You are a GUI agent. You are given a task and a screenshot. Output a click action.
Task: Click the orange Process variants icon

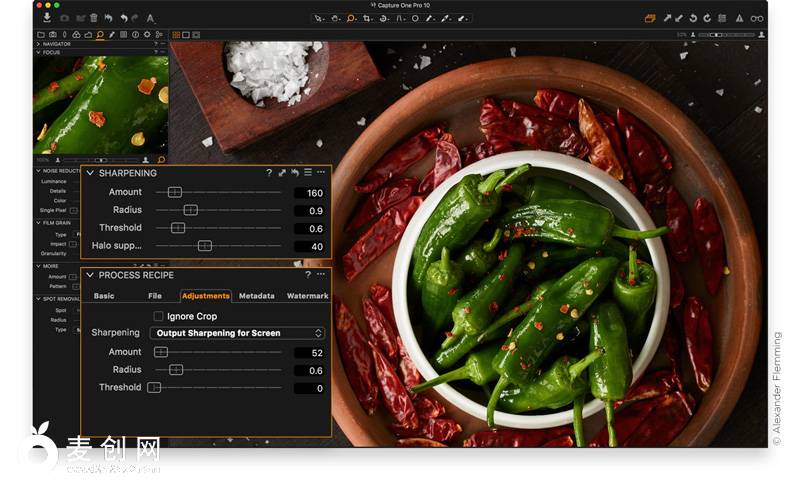click(x=650, y=19)
